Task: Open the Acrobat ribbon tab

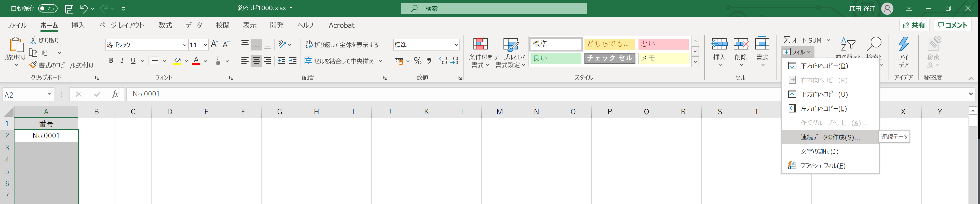Action: coord(341,25)
